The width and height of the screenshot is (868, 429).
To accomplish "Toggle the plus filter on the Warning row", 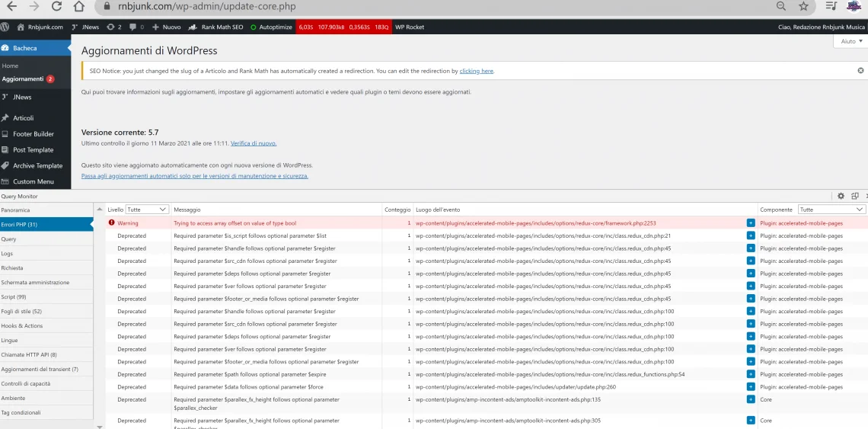I will point(751,223).
